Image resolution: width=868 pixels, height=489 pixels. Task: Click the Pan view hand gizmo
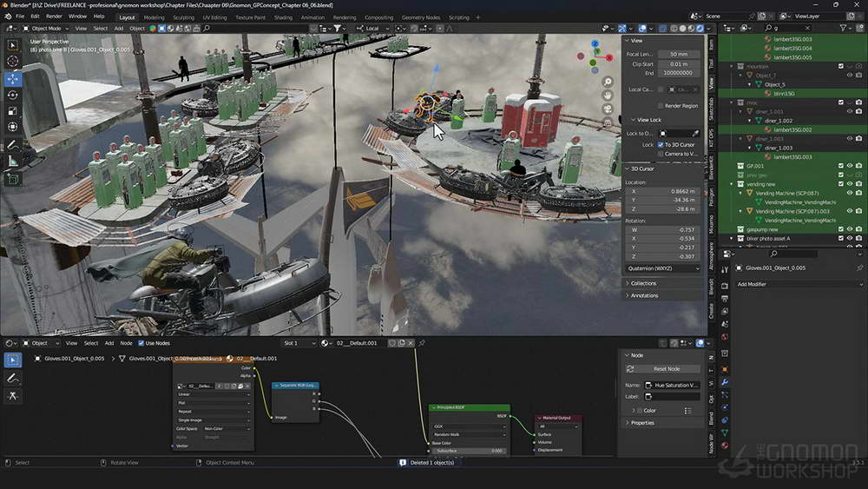[x=608, y=96]
